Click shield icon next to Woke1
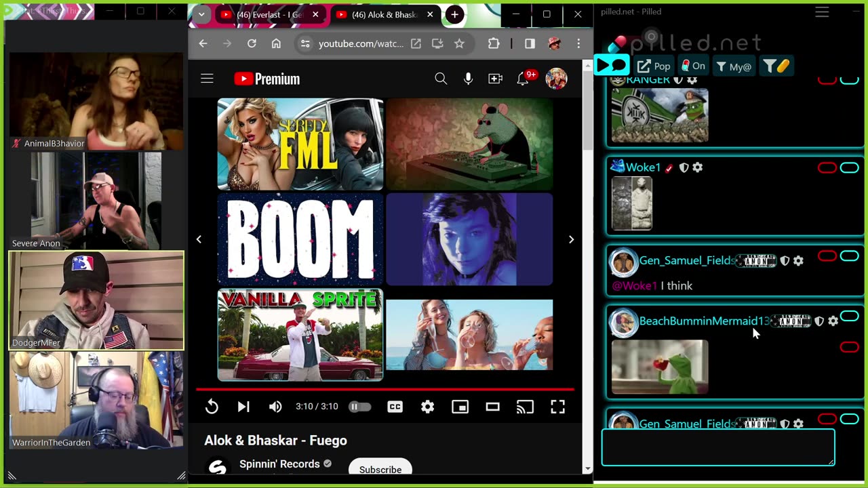The width and height of the screenshot is (868, 488). (x=684, y=167)
